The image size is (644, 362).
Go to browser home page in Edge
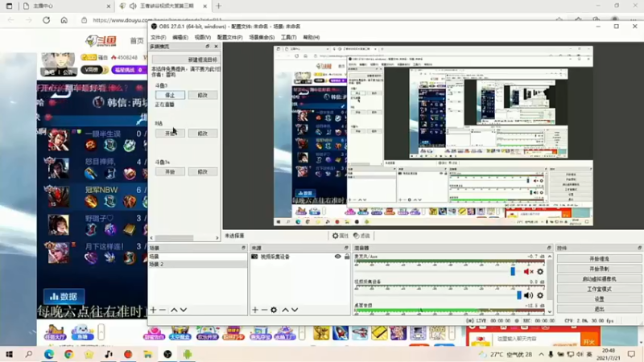[64, 20]
